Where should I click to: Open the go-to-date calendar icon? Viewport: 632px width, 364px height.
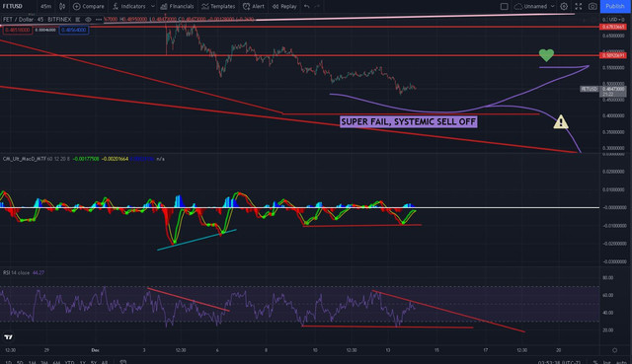(123, 362)
